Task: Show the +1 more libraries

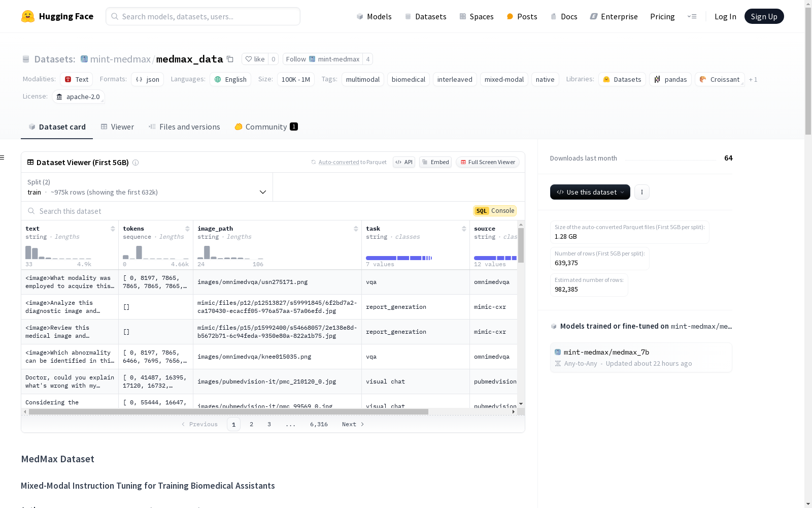Action: click(753, 79)
